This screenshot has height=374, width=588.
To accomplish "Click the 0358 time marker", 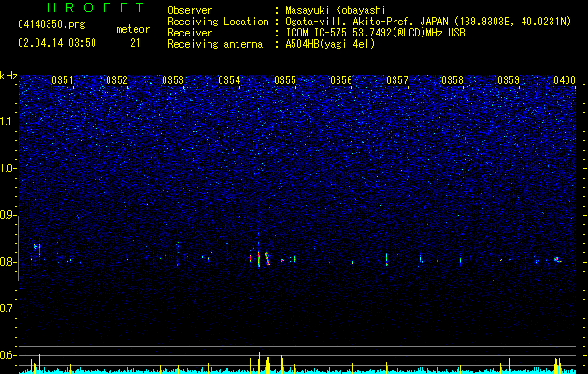I will click(452, 80).
